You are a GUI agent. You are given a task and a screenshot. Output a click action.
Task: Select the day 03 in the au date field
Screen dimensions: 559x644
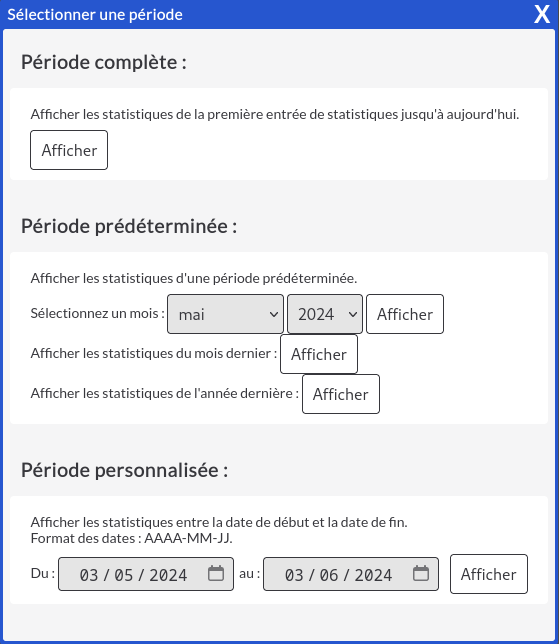coord(294,575)
